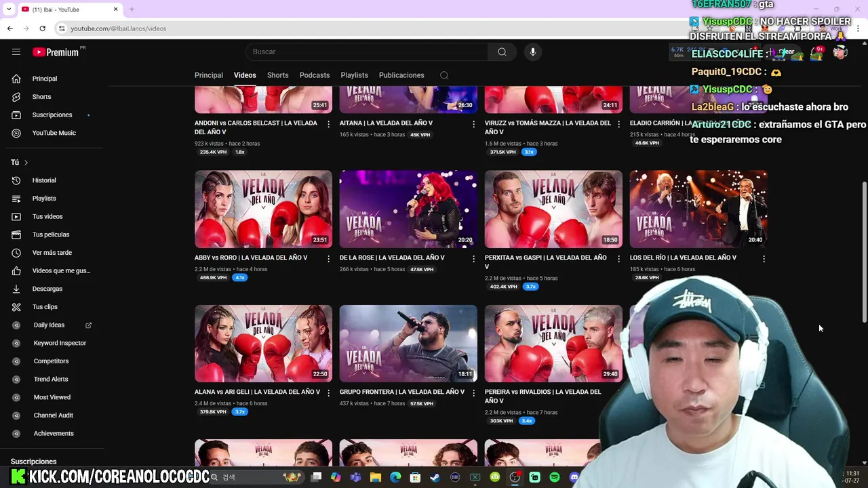Open DE LA ROSE video thumbnail
This screenshot has height=488, width=868.
408,209
